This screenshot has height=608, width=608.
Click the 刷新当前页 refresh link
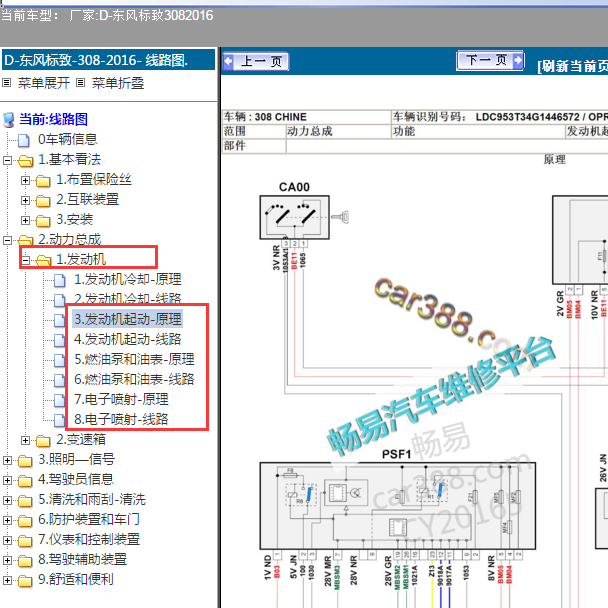point(572,66)
